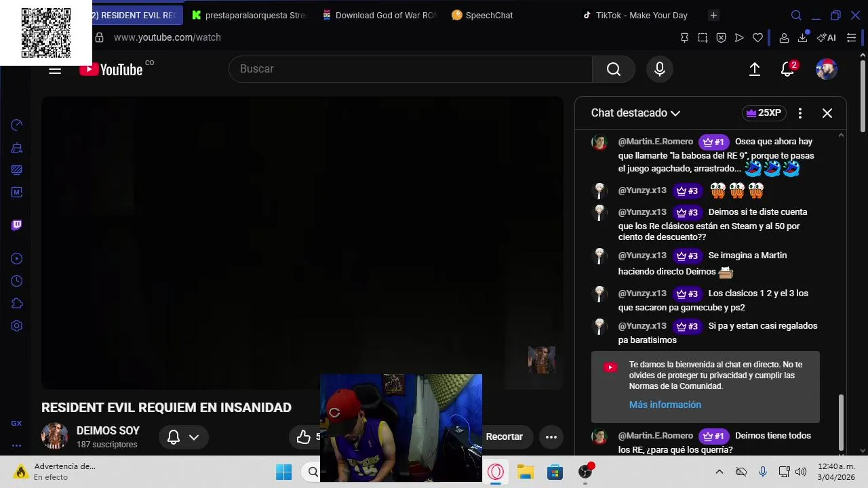Open live chat three-dot options menu
Screen dimensions: 868x488
click(x=800, y=113)
